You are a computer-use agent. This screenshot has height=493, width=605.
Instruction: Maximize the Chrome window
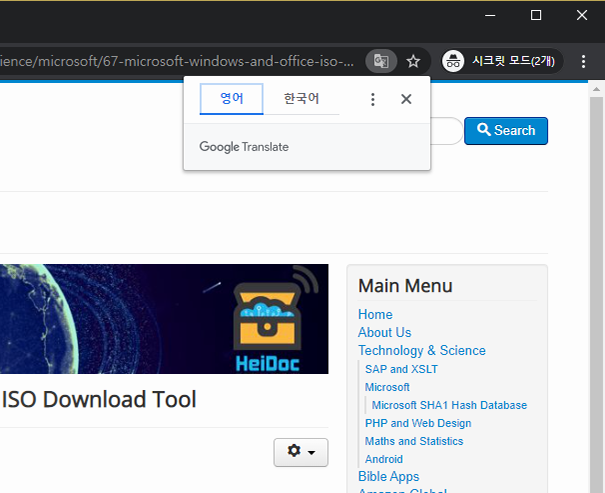pyautogui.click(x=536, y=15)
